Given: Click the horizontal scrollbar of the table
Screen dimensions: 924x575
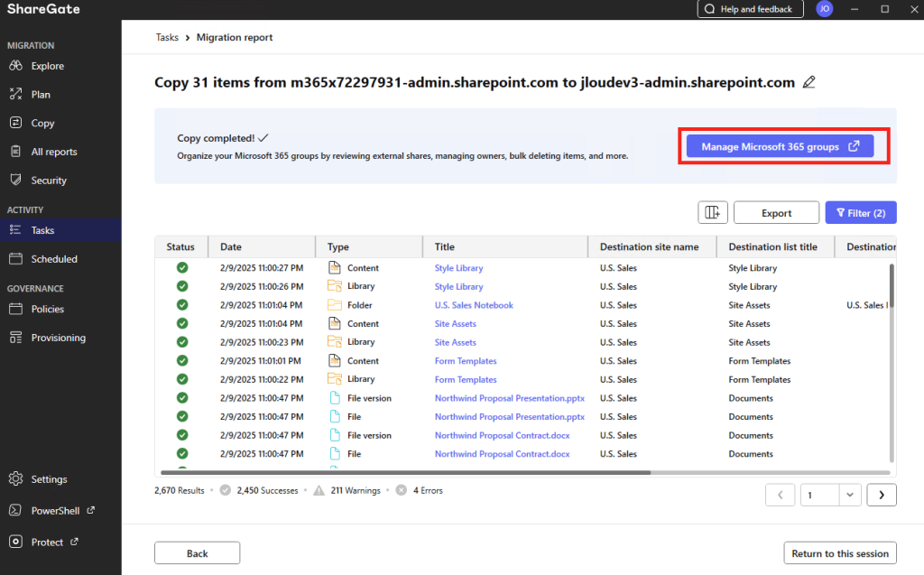Looking at the screenshot, I should 405,472.
